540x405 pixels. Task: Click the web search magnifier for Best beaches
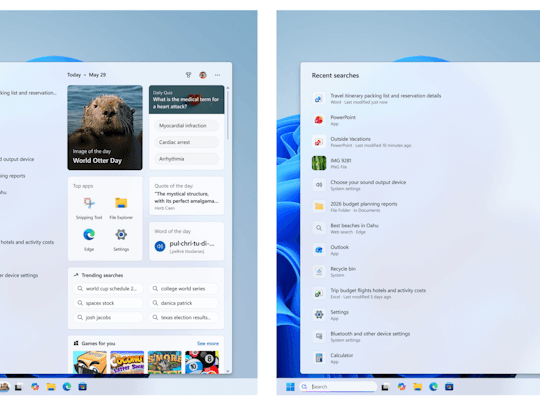pos(319,228)
